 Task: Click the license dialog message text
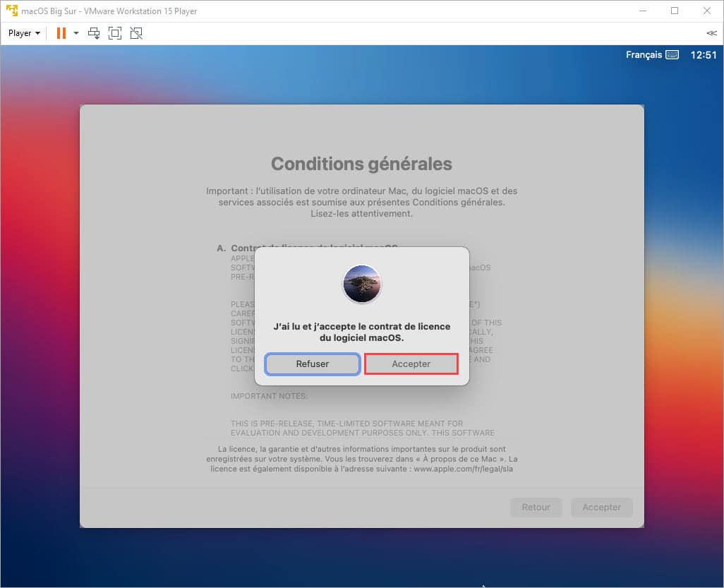click(362, 332)
